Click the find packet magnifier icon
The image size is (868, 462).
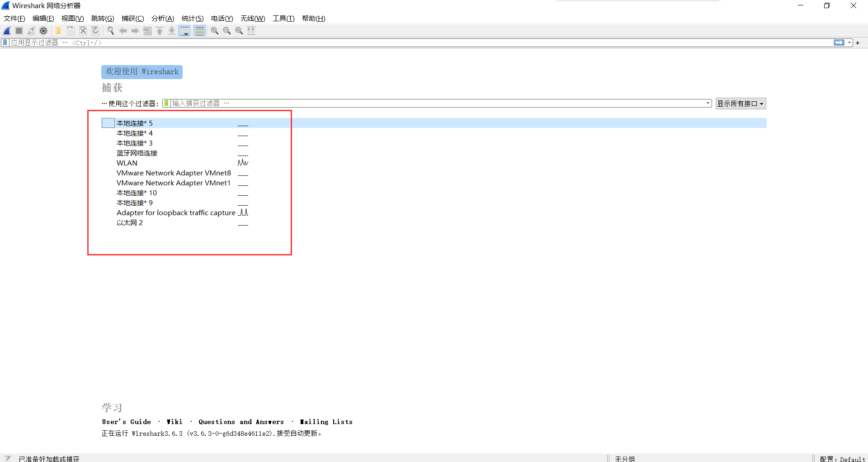(110, 31)
